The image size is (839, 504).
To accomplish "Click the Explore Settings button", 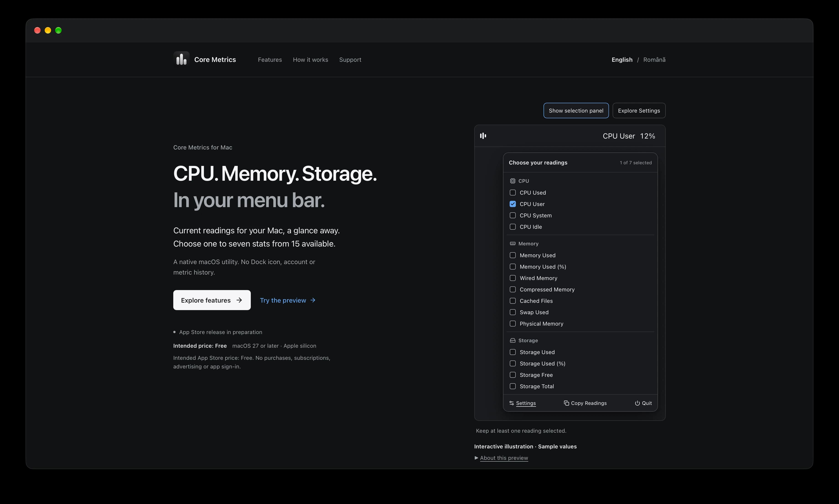I will coord(639,111).
